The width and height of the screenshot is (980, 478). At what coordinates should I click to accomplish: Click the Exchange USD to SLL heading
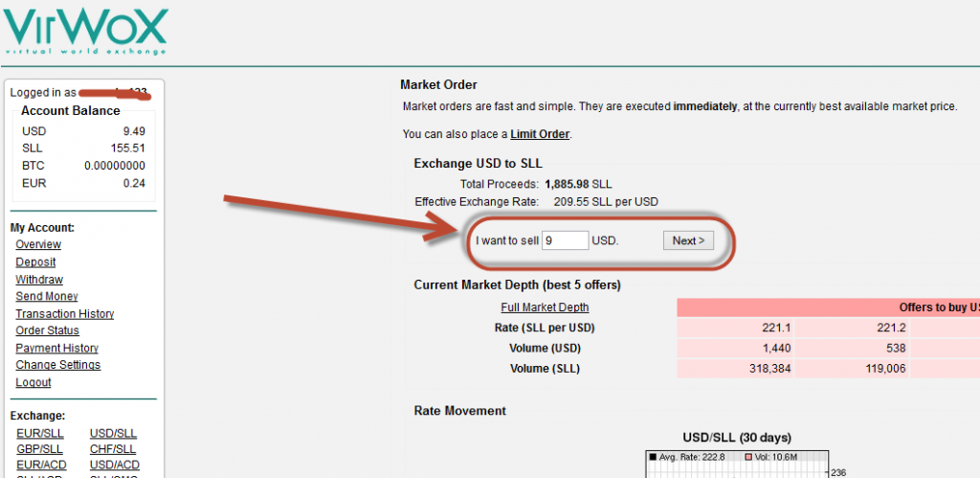point(479,163)
